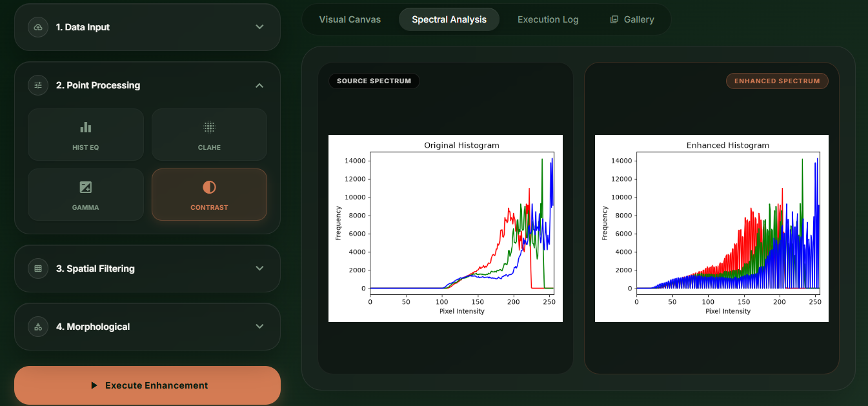Click the '1. Data Input' heading text

click(83, 27)
